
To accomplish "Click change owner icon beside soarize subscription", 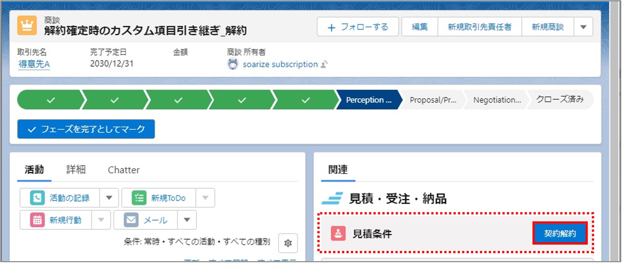I will pos(324,65).
